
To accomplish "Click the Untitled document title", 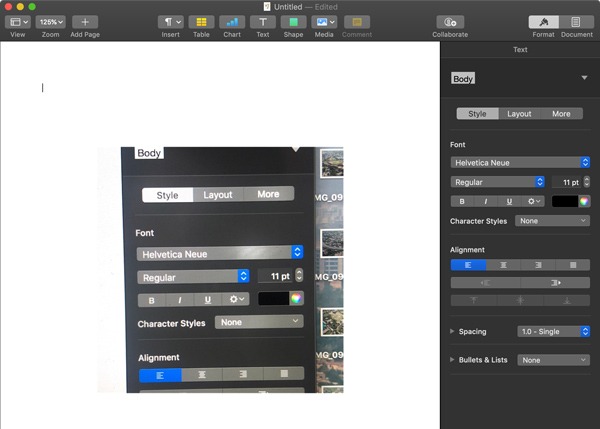I will click(288, 7).
